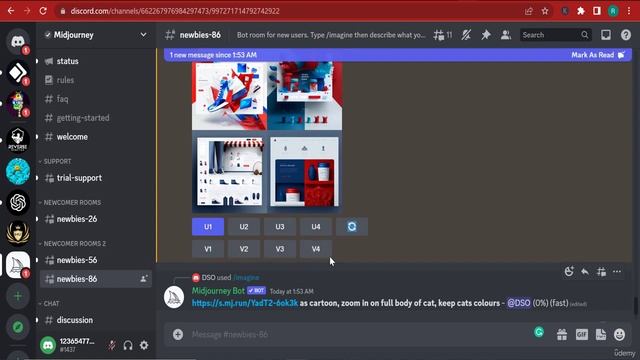The height and width of the screenshot is (360, 640).
Task: Open the GIF picker
Action: click(582, 335)
